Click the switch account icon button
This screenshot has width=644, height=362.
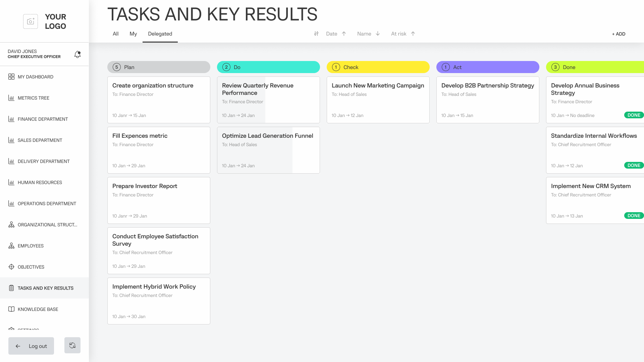[x=72, y=346]
